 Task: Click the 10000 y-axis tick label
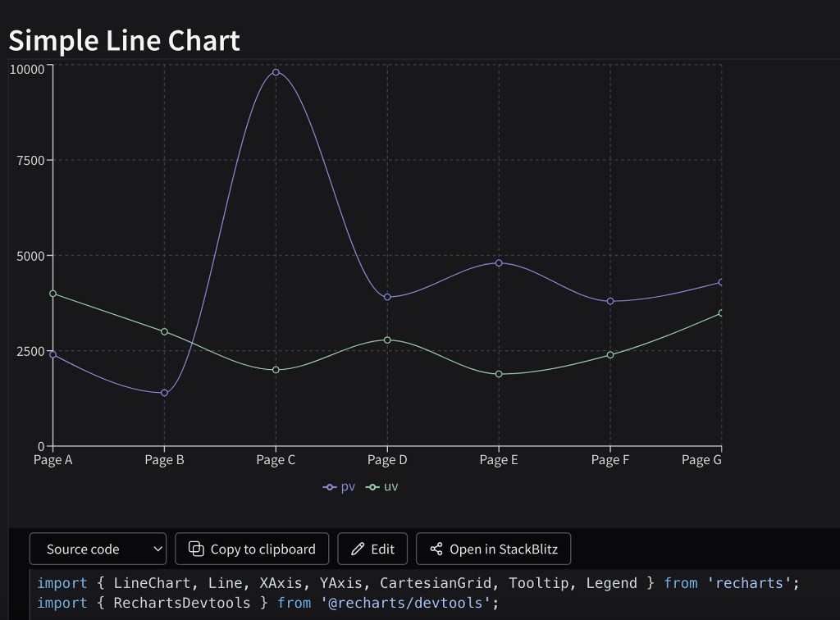coord(27,69)
